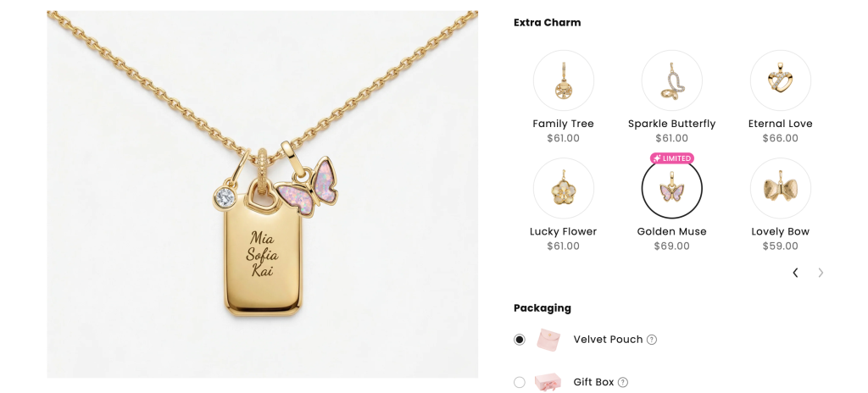The height and width of the screenshot is (393, 868).
Task: Click the Golden Muse $69.00 label
Action: pos(671,246)
